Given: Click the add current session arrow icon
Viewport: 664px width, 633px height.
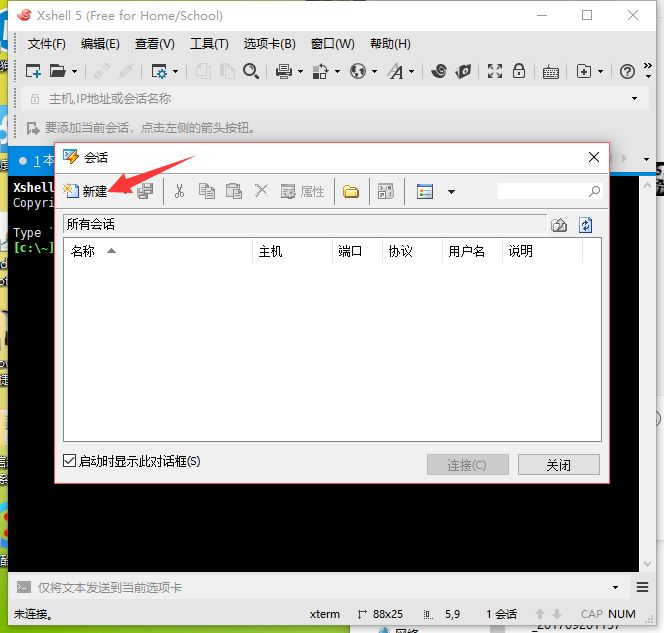Looking at the screenshot, I should pos(33,127).
